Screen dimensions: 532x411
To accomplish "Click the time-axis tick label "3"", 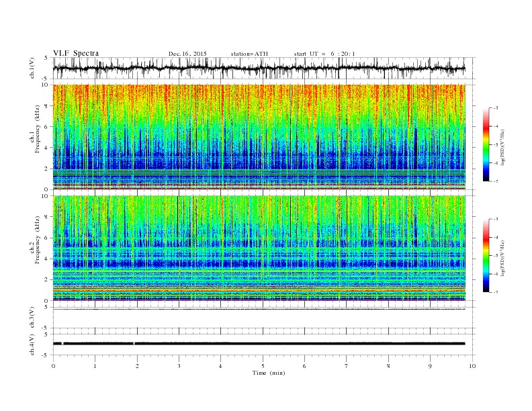I will [x=179, y=366].
